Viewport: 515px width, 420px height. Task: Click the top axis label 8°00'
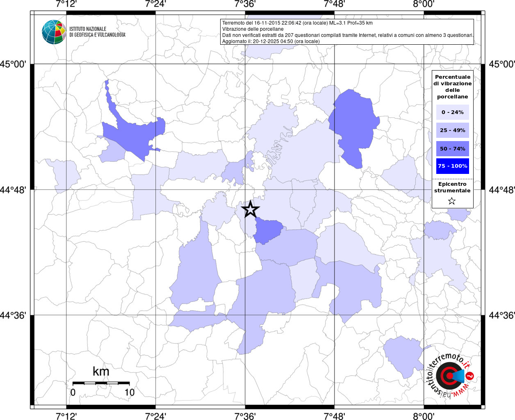click(x=424, y=4)
